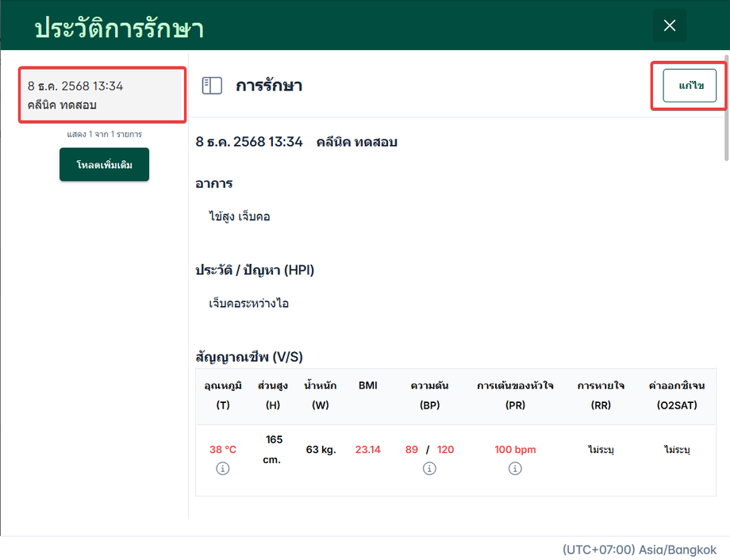Click the แสดง 1 จาก 1 รายการ count text
Screen dimensions: 730x560
[104, 134]
